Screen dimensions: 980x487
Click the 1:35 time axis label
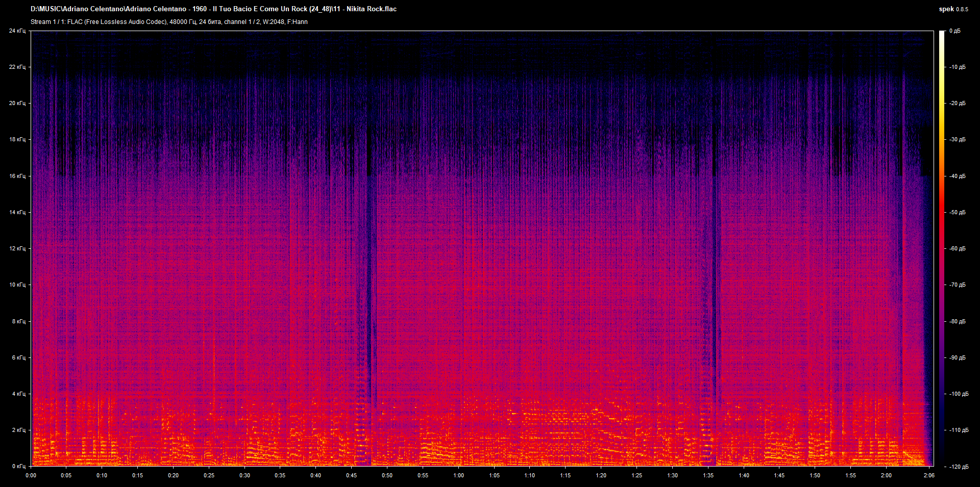[x=708, y=476]
